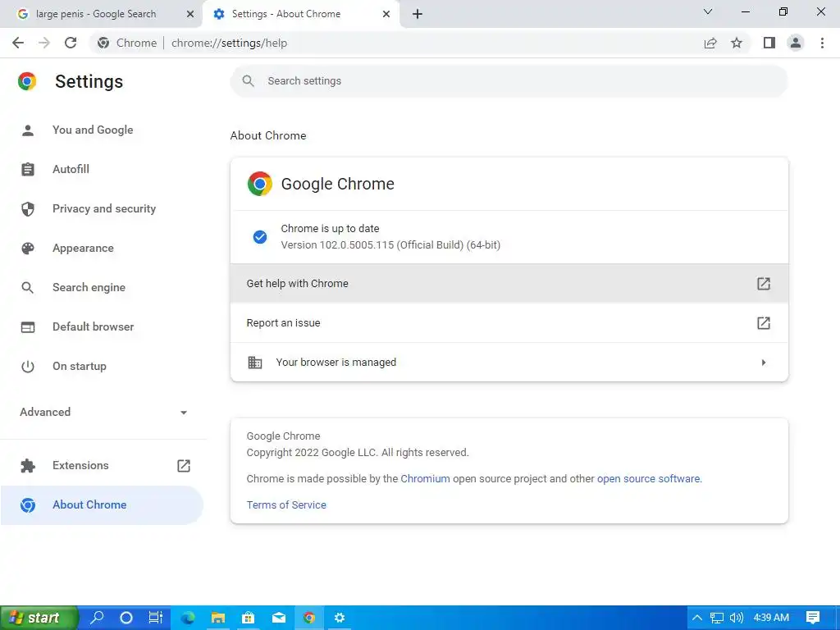Open Get help with Chrome
Image resolution: width=840 pixels, height=630 pixels.
pyautogui.click(x=509, y=283)
